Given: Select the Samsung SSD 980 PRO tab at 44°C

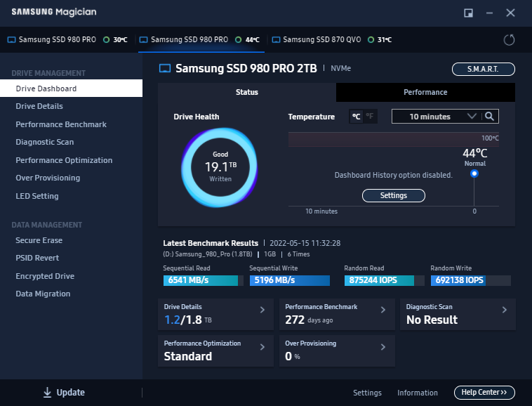Looking at the screenshot, I should [x=201, y=40].
